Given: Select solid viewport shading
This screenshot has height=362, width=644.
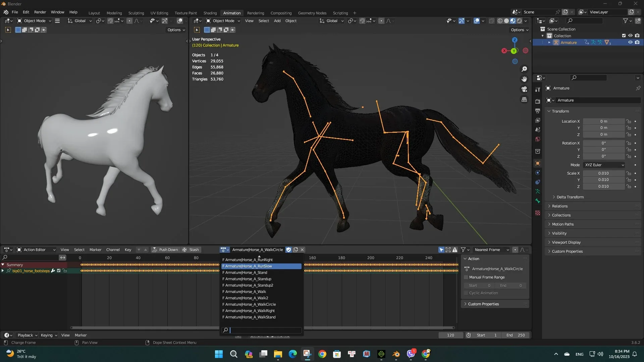Looking at the screenshot, I should tap(506, 21).
